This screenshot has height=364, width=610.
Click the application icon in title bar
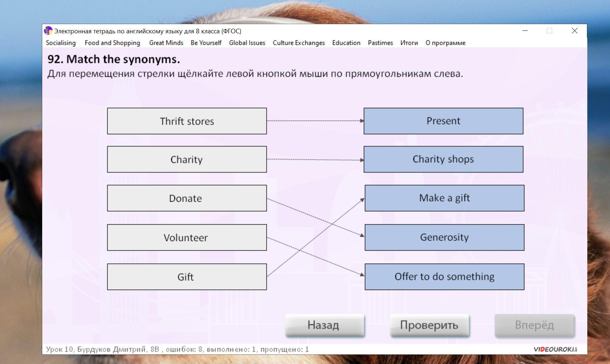click(x=48, y=31)
